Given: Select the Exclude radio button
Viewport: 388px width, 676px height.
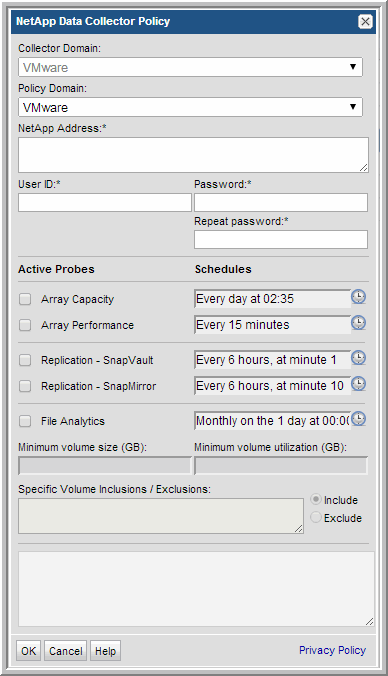Looking at the screenshot, I should click(316, 517).
